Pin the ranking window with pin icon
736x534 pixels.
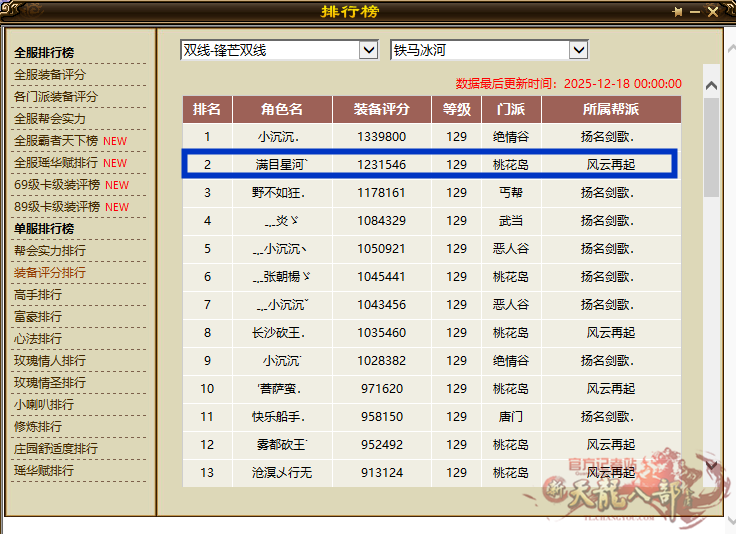[x=677, y=12]
